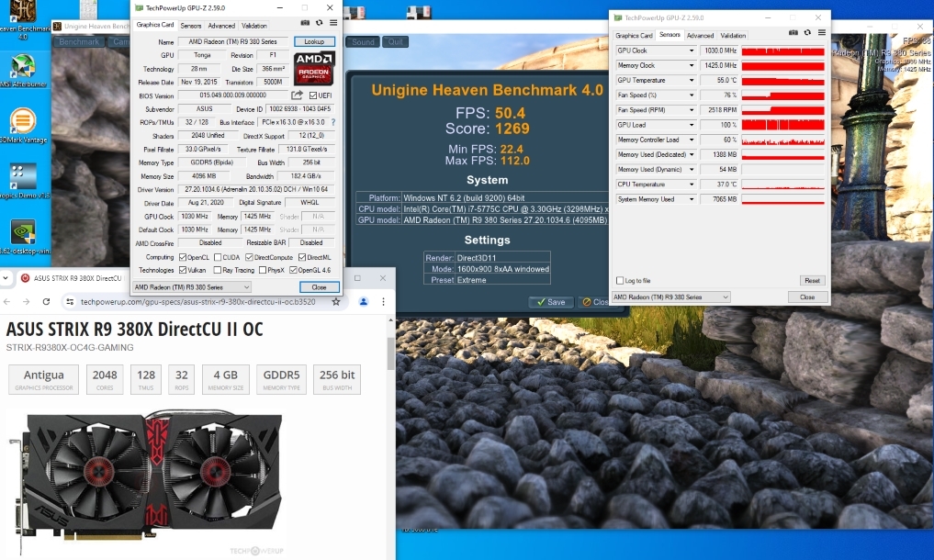Open the GPU Load sensor dropdown
Image resolution: width=934 pixels, height=560 pixels.
691,125
